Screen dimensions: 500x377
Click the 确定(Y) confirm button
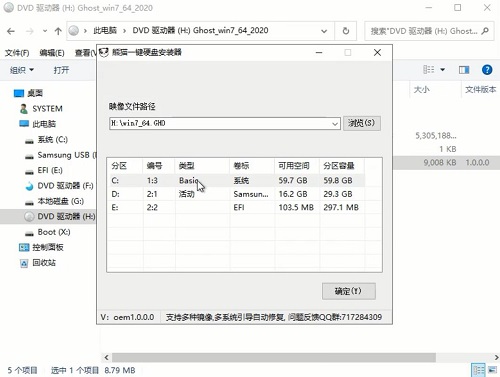tap(349, 291)
